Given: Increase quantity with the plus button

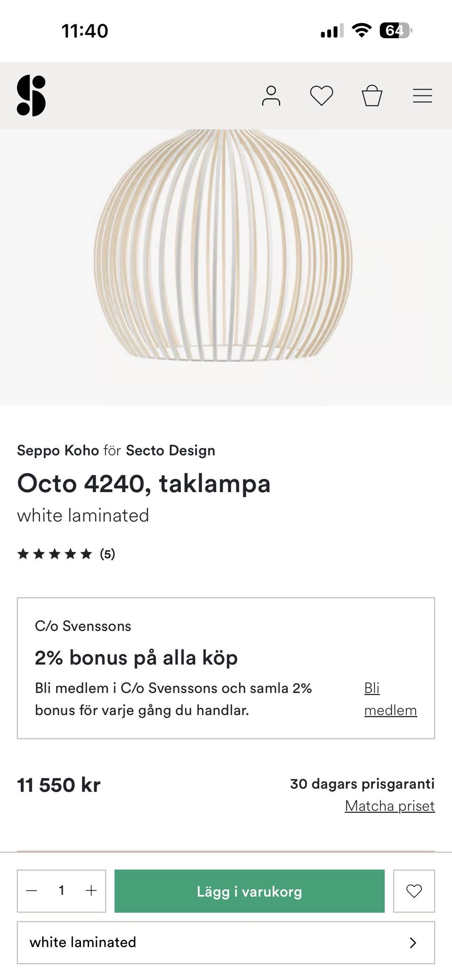Looking at the screenshot, I should click(91, 891).
